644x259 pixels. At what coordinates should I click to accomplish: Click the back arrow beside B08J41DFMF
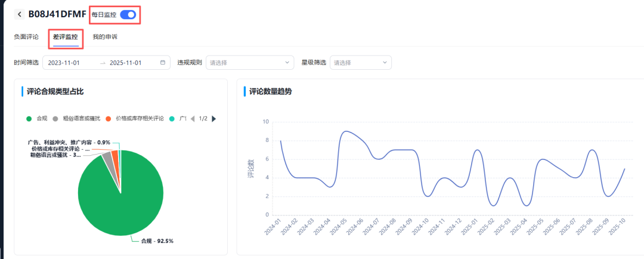[20, 14]
